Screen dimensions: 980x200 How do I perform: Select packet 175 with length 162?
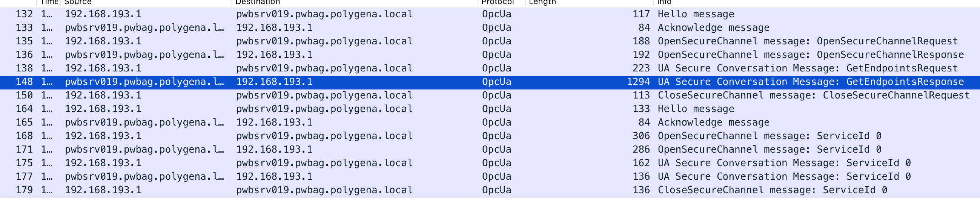(490, 163)
